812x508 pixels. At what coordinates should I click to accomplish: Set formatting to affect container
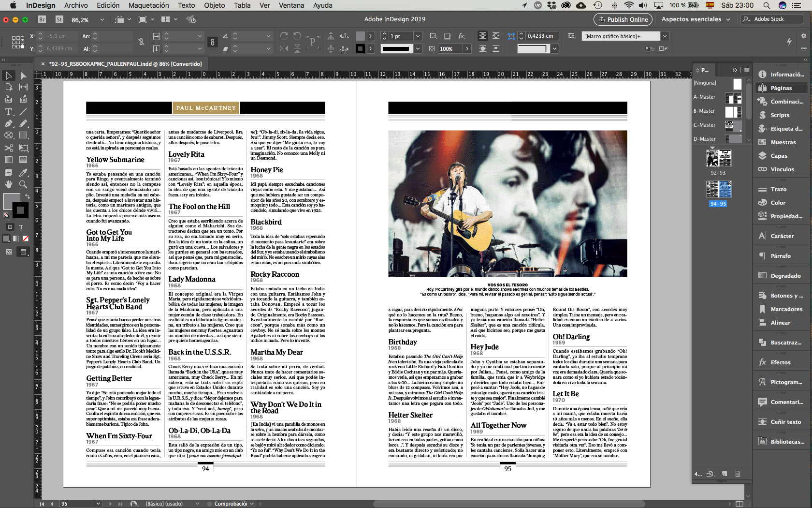pos(10,227)
